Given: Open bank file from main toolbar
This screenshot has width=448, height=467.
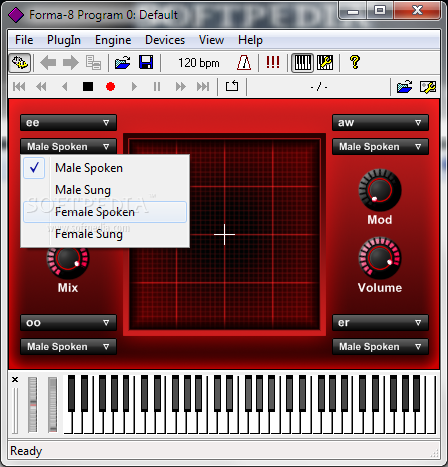Looking at the screenshot, I should (122, 63).
